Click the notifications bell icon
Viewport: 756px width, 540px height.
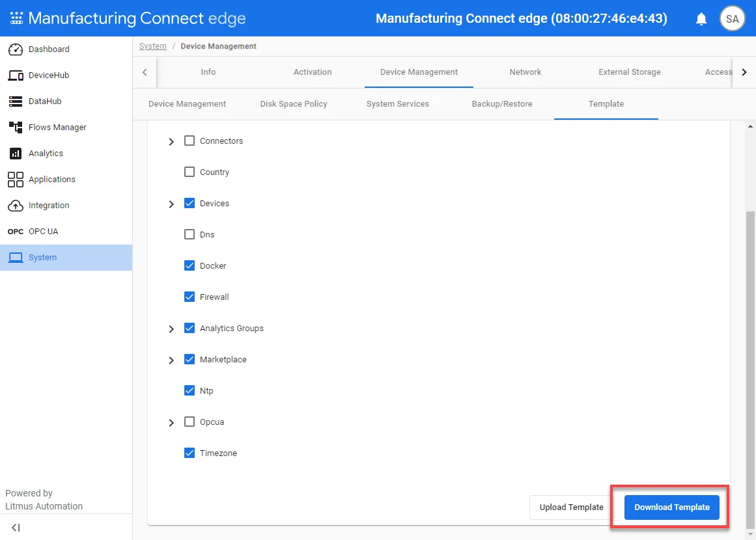(x=701, y=19)
